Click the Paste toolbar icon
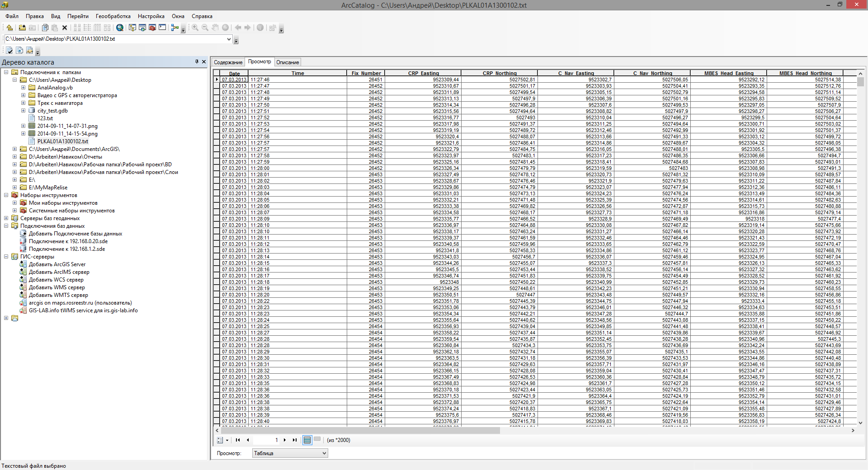Screen dimensions: 868x470 (x=54, y=28)
